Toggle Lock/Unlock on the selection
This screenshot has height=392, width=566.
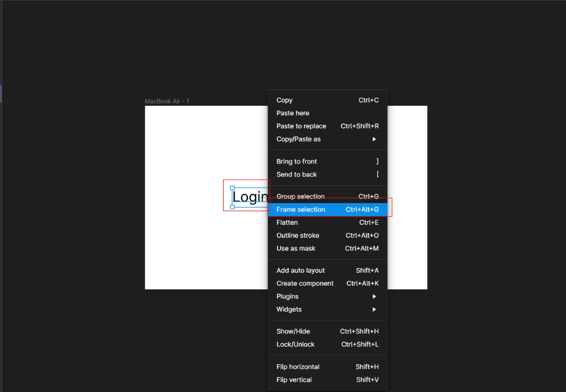click(295, 344)
